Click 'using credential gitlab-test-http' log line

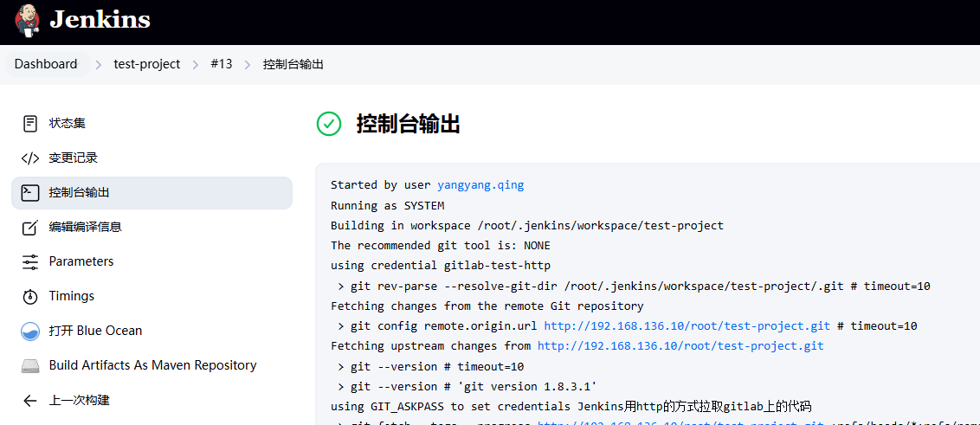(441, 266)
